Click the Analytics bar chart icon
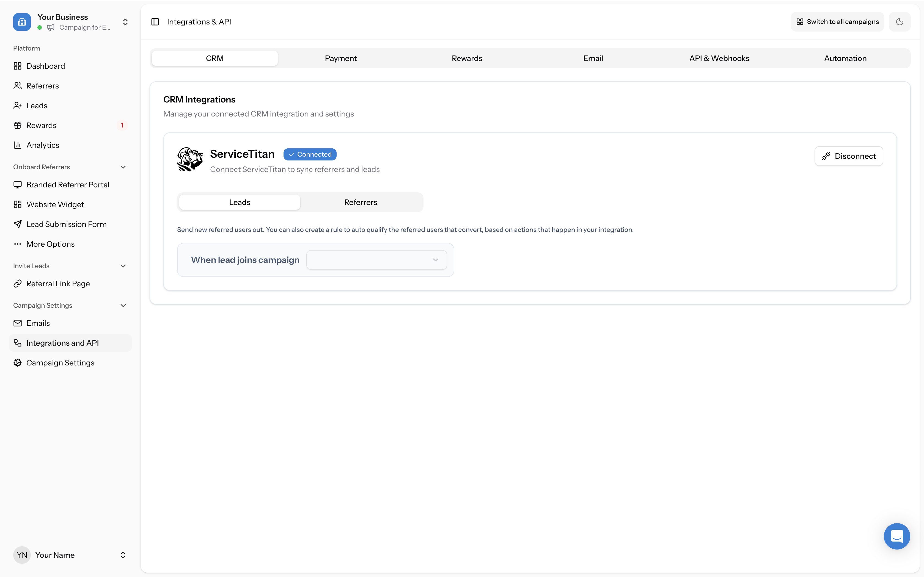Screen dimensions: 924x577 coord(18,145)
